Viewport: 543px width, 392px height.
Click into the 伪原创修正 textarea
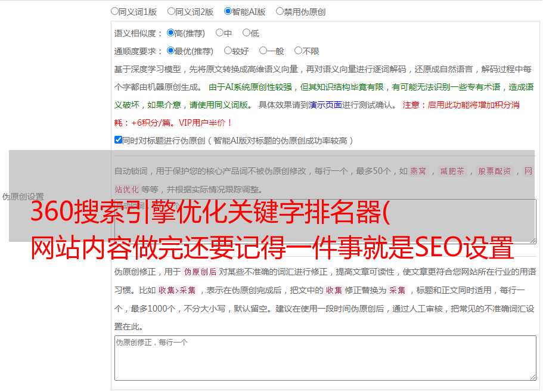click(325, 358)
